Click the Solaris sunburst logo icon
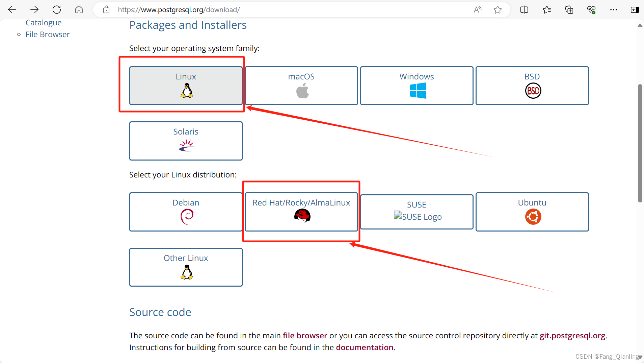644x363 pixels. 187,145
